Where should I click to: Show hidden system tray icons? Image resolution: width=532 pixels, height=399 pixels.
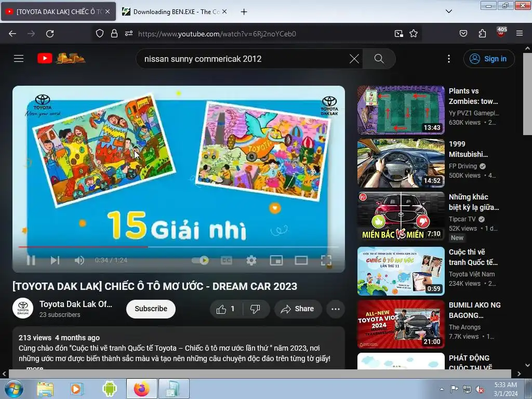point(442,389)
